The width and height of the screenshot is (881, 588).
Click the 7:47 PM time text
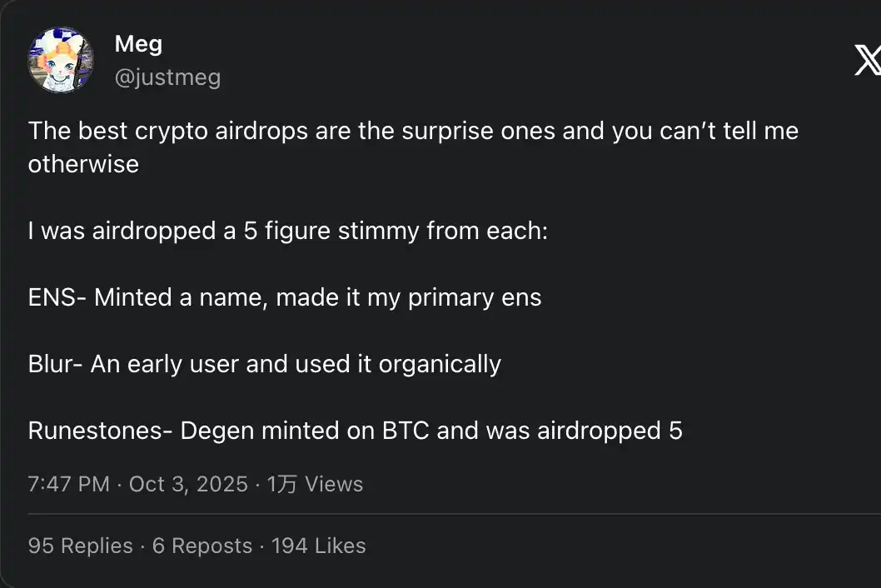point(68,484)
